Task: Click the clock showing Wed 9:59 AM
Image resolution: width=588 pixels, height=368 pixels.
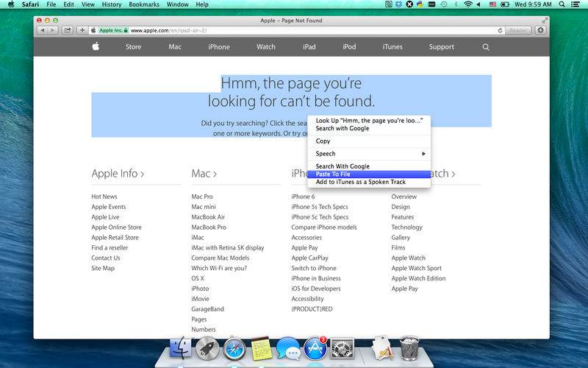Action: click(x=533, y=4)
